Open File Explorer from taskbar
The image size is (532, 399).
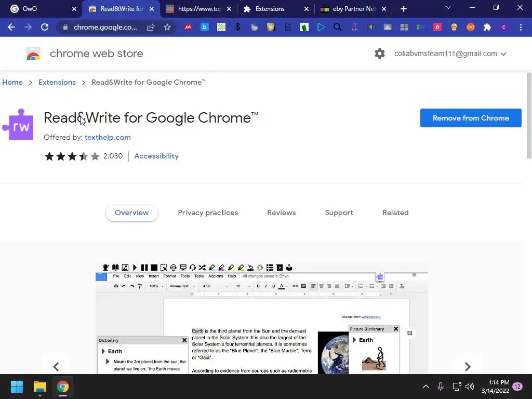[x=39, y=387]
